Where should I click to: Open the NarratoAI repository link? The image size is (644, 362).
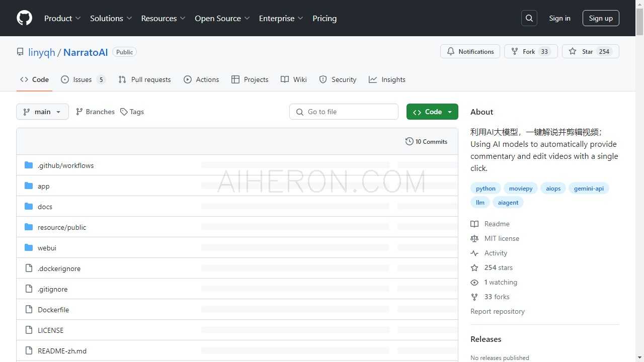[86, 52]
